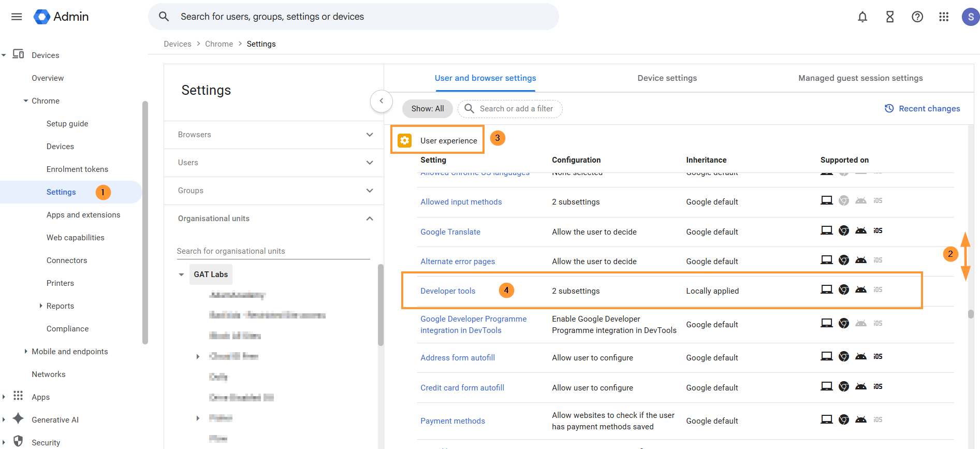Switch to Device settings tab
Image resolution: width=980 pixels, height=449 pixels.
click(667, 78)
